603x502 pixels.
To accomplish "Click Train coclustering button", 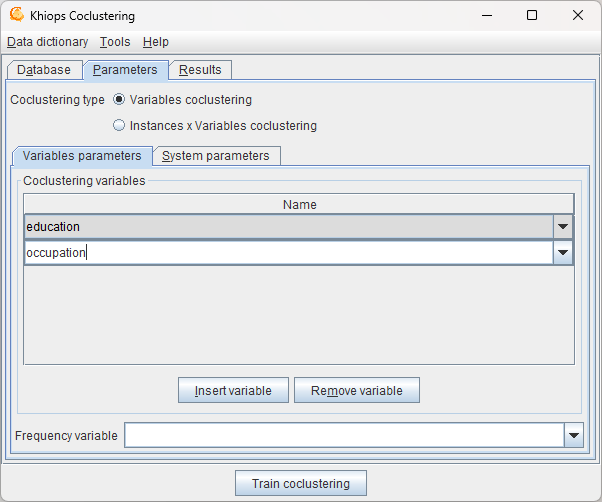I will click(x=301, y=483).
